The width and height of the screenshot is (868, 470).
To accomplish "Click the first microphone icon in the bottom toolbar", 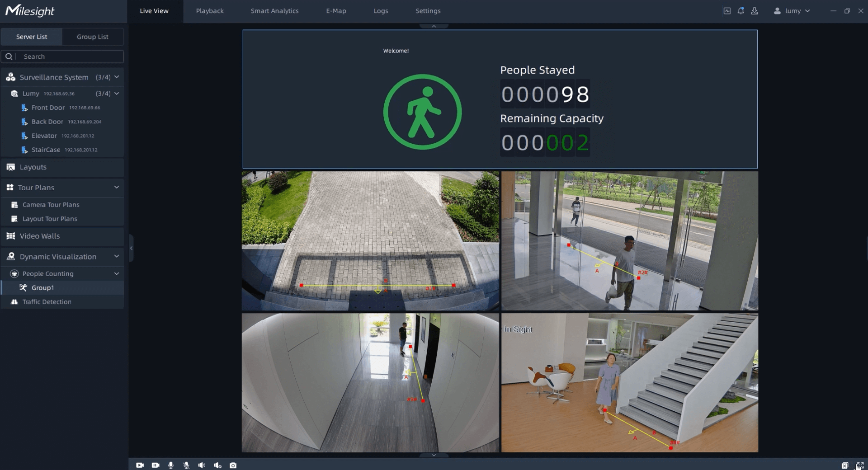I will (170, 465).
